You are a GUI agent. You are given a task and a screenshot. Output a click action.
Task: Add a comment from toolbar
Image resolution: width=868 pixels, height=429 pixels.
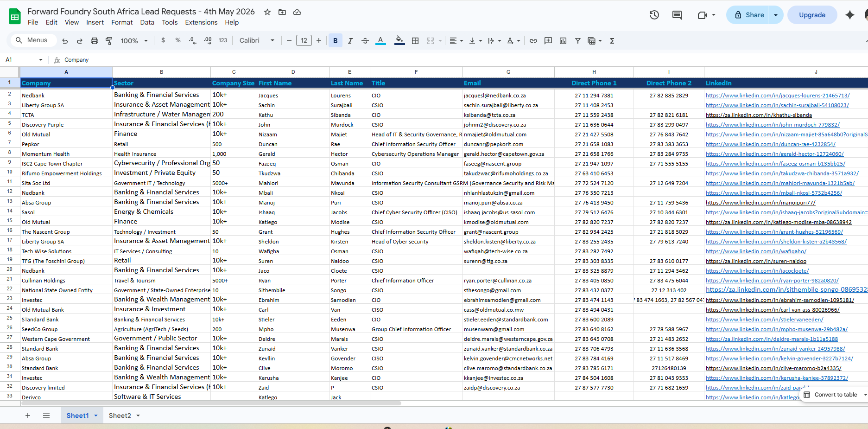point(548,41)
